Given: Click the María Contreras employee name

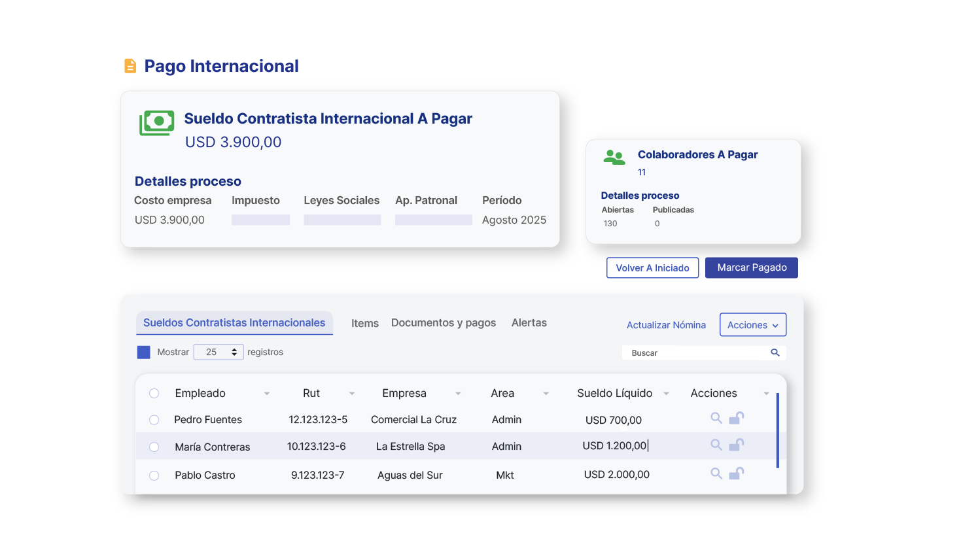Looking at the screenshot, I should 213,447.
